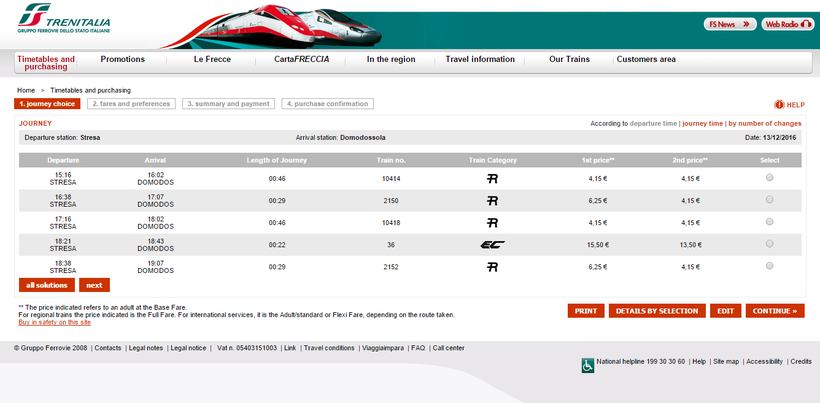This screenshot has height=403, width=820.
Task: Click train number 2150 cell
Action: [391, 201]
